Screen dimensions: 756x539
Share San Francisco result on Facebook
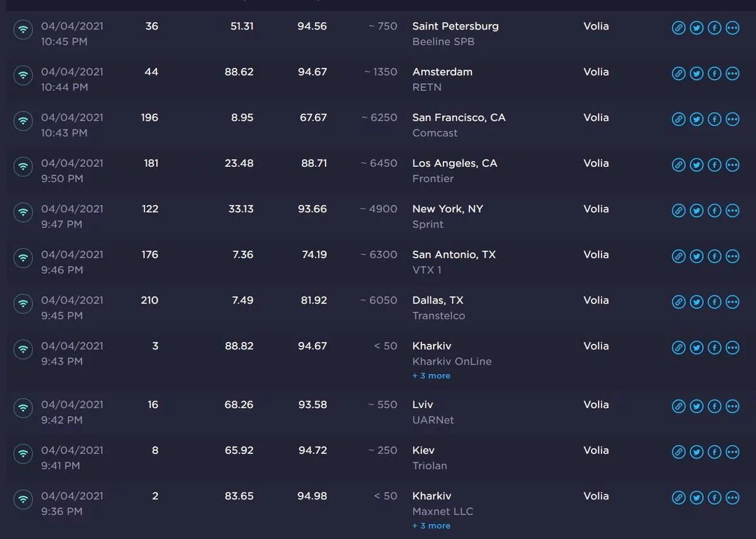(714, 120)
